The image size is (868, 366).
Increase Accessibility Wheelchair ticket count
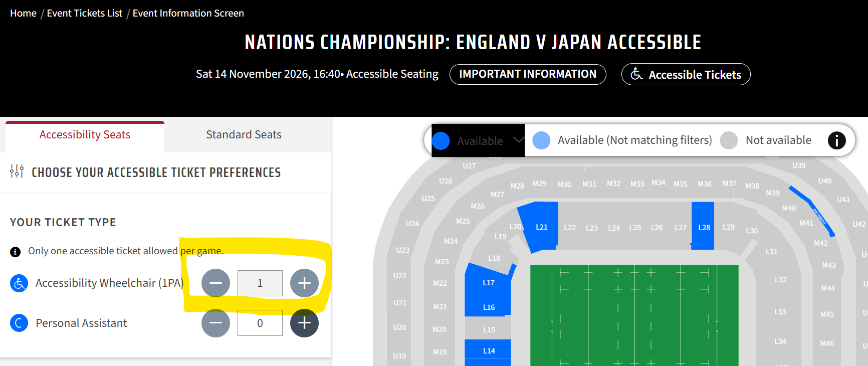304,283
